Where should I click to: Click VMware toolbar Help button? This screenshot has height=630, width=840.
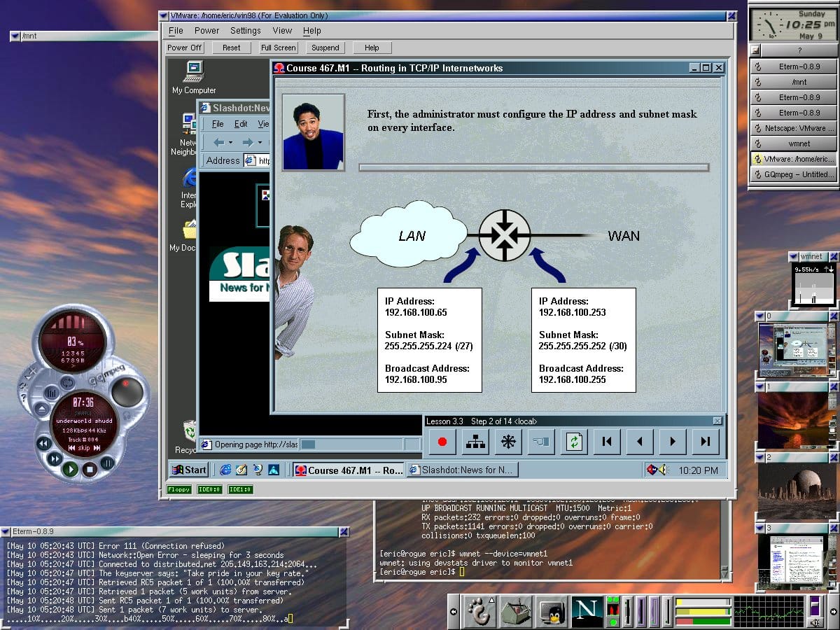pos(372,48)
